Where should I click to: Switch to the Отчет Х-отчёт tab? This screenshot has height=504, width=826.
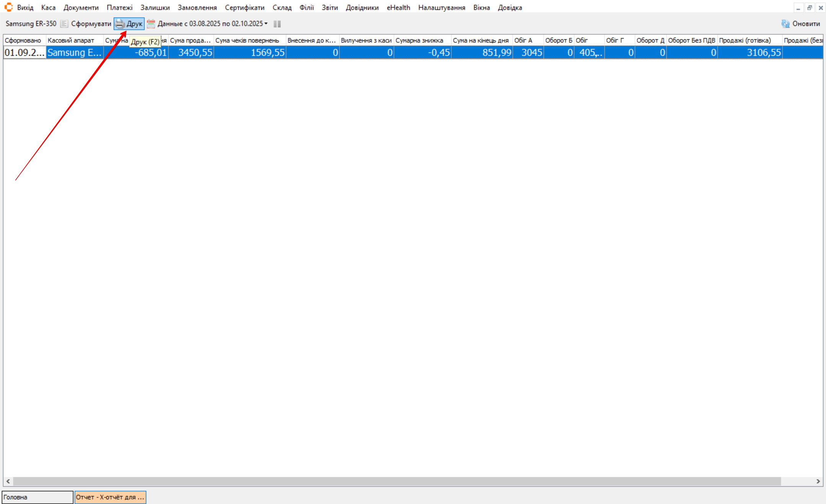point(110,497)
